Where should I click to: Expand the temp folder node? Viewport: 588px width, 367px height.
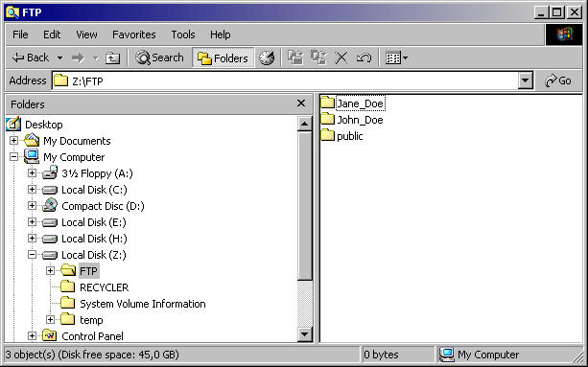50,319
